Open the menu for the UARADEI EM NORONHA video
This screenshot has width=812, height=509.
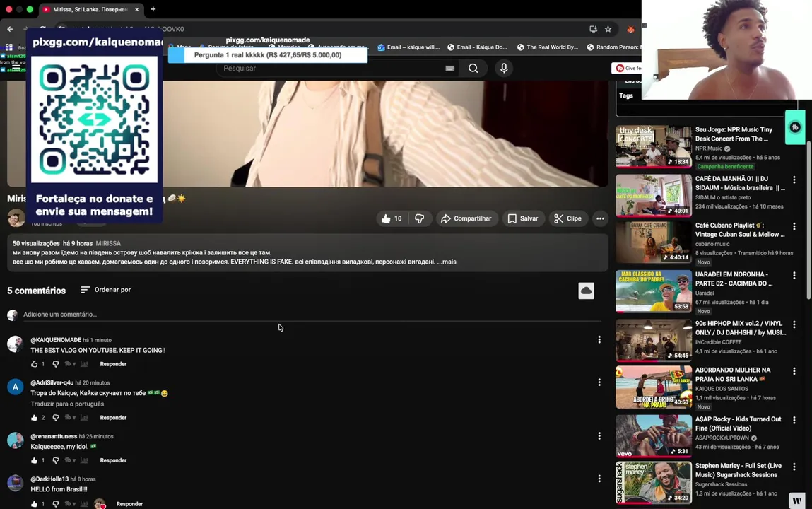[794, 276]
